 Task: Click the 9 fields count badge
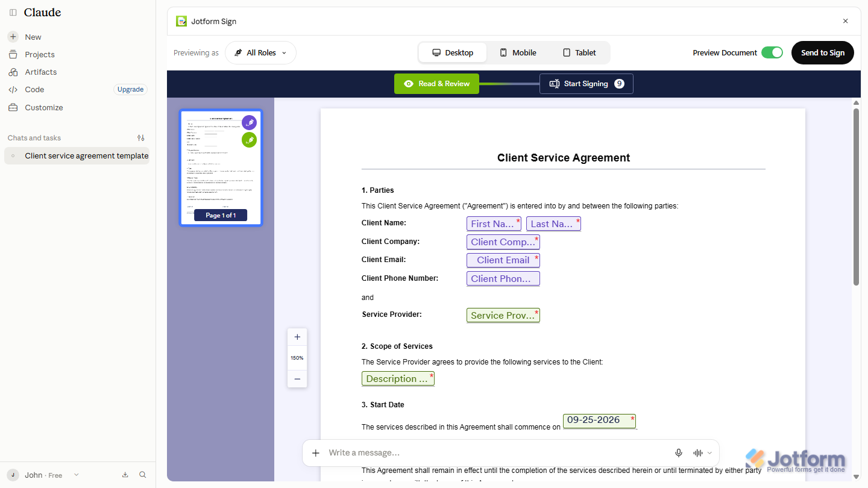619,84
